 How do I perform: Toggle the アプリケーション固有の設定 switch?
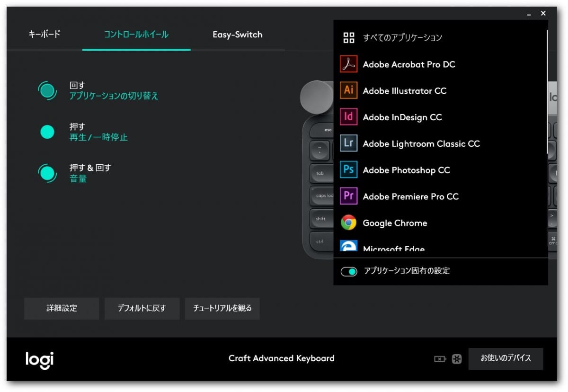click(349, 271)
